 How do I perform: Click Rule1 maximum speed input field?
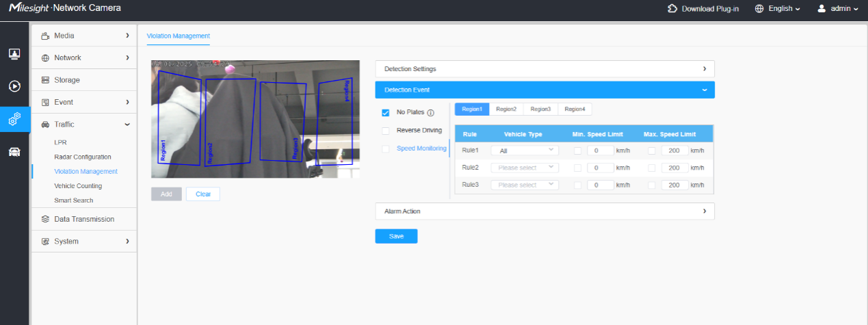674,150
